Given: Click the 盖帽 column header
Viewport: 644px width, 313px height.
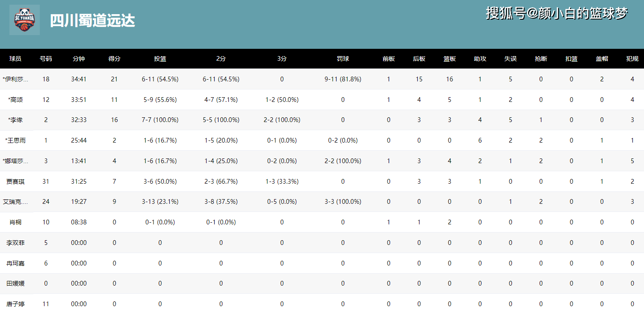Looking at the screenshot, I should pos(602,59).
